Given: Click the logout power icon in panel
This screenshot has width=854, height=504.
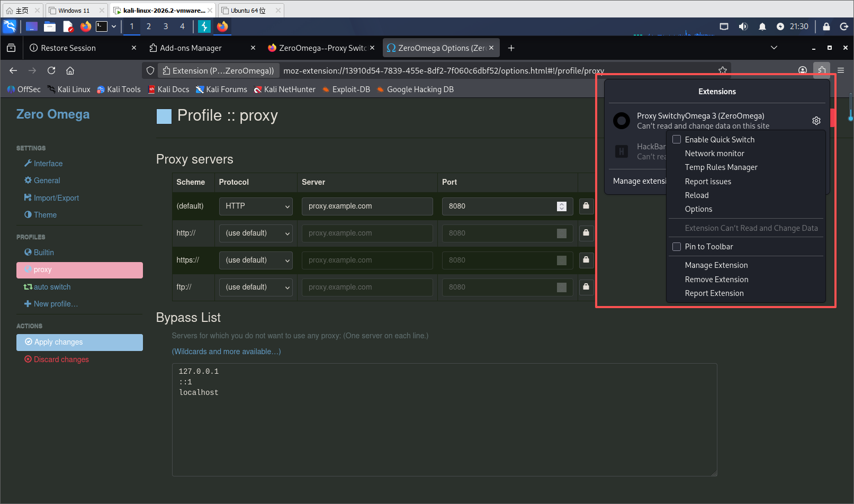Looking at the screenshot, I should tap(844, 26).
